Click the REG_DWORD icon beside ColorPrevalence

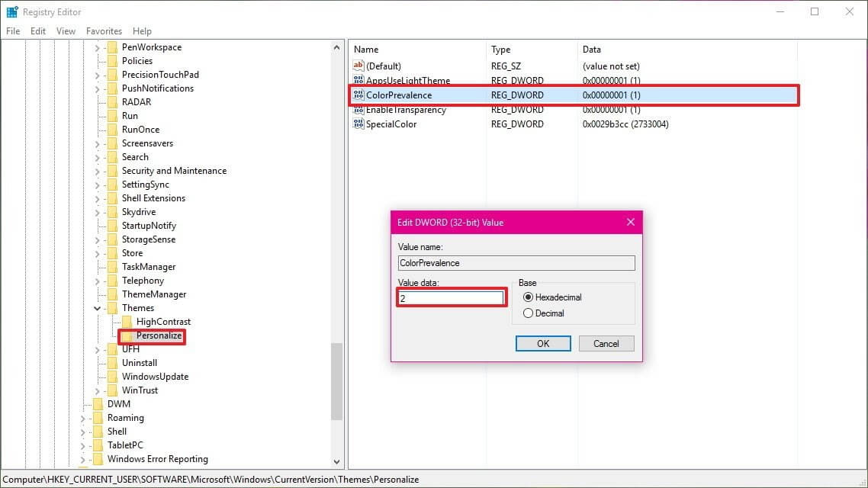(x=358, y=95)
